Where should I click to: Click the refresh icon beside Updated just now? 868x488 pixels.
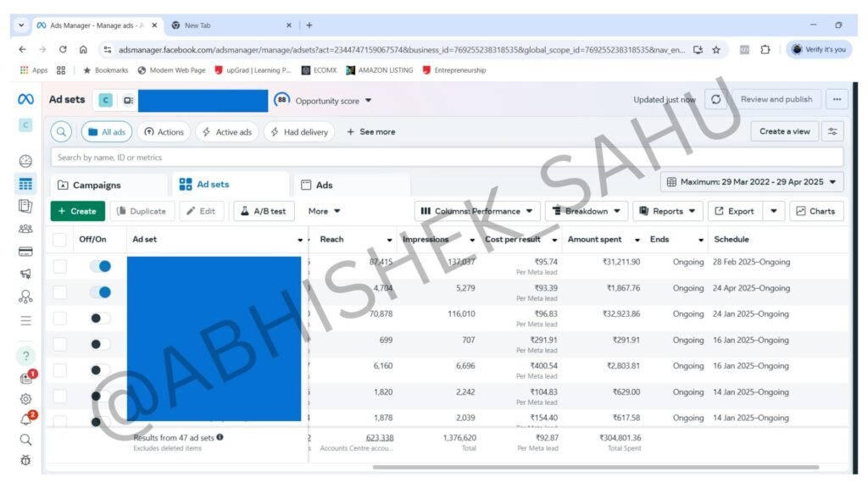point(716,100)
